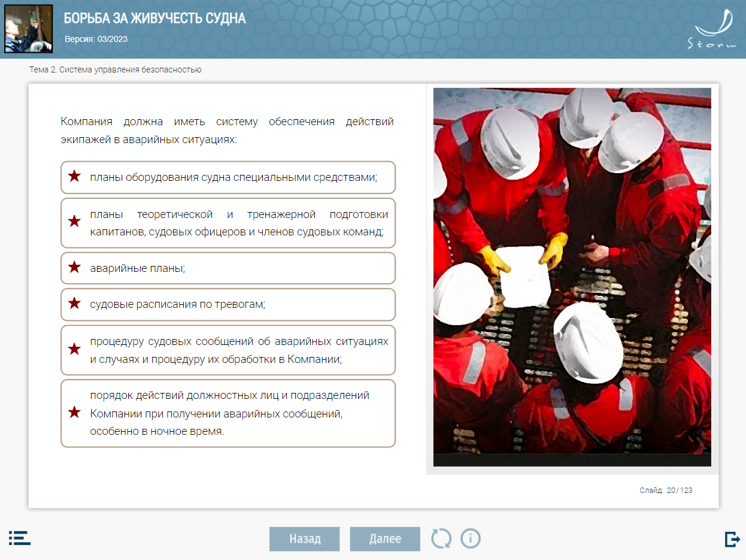This screenshot has height=560, width=746.
Task: Click the title 'БОРЬБА ЗА ЖИВУЧЕСТЬ СУДНА'
Action: click(x=155, y=19)
